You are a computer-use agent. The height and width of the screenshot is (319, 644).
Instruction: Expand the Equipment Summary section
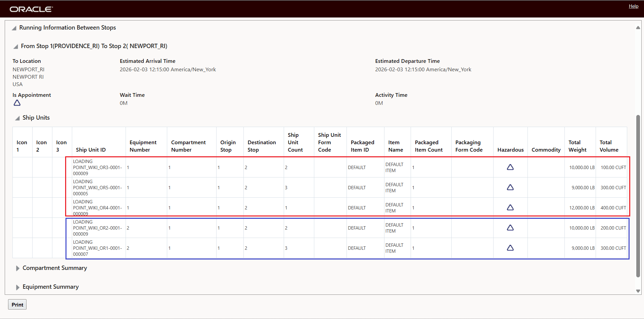17,287
